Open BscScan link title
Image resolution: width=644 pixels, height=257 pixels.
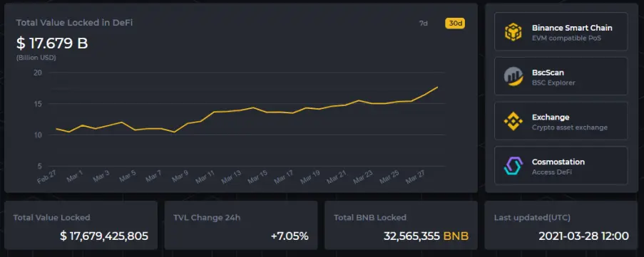548,73
